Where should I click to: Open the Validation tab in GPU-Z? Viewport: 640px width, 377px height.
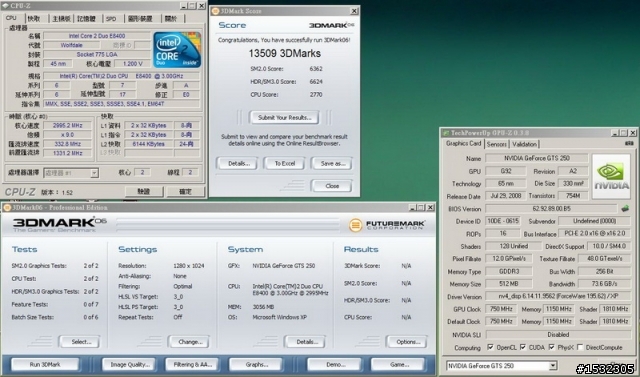524,144
